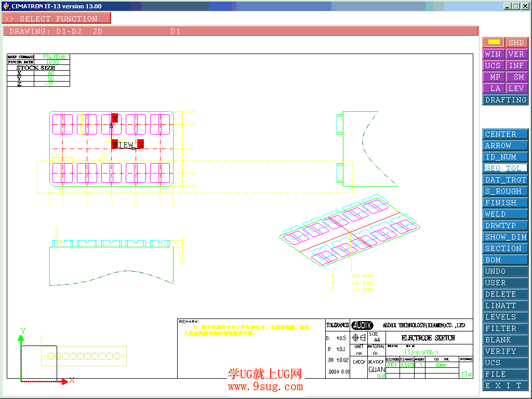Screen dimensions: 532x399
Task: Select the MP button
Action: tap(494, 77)
